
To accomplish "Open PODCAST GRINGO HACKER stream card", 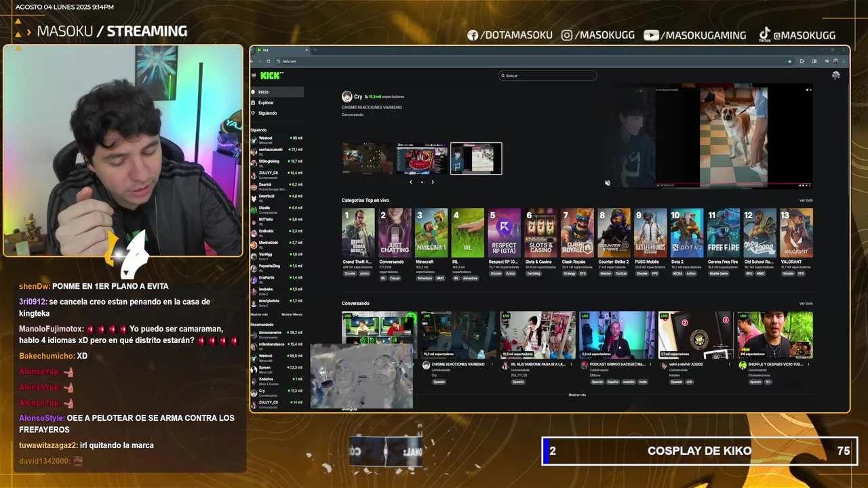I will point(617,335).
